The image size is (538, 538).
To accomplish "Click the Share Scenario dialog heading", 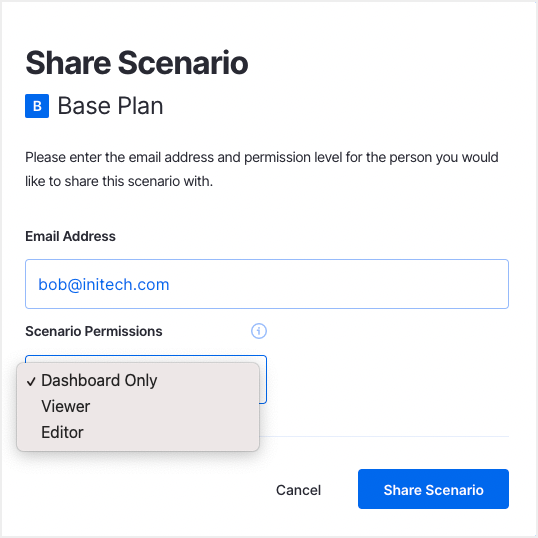I will [137, 63].
